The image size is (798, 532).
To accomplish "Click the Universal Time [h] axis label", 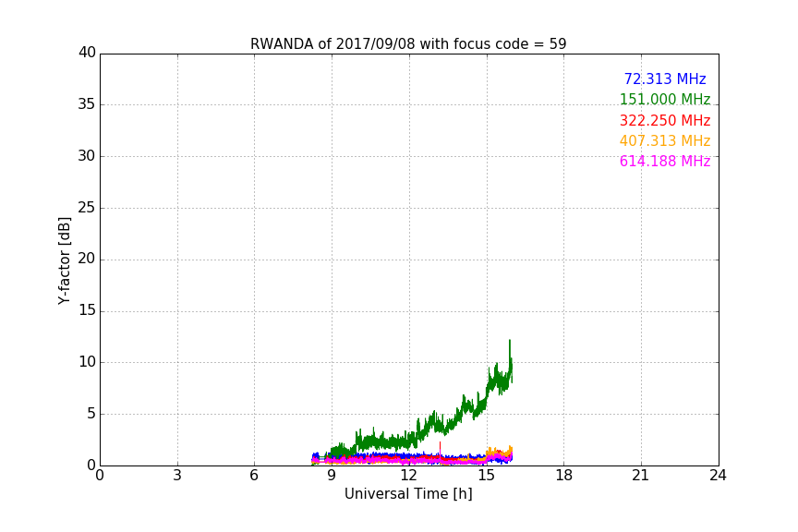I will (408, 494).
